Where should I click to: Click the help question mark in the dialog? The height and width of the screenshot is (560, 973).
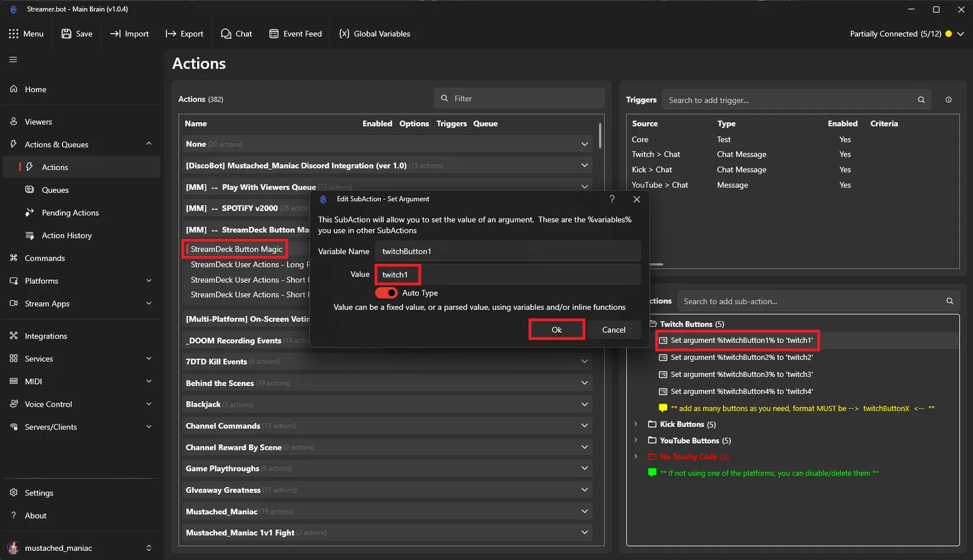tap(612, 199)
